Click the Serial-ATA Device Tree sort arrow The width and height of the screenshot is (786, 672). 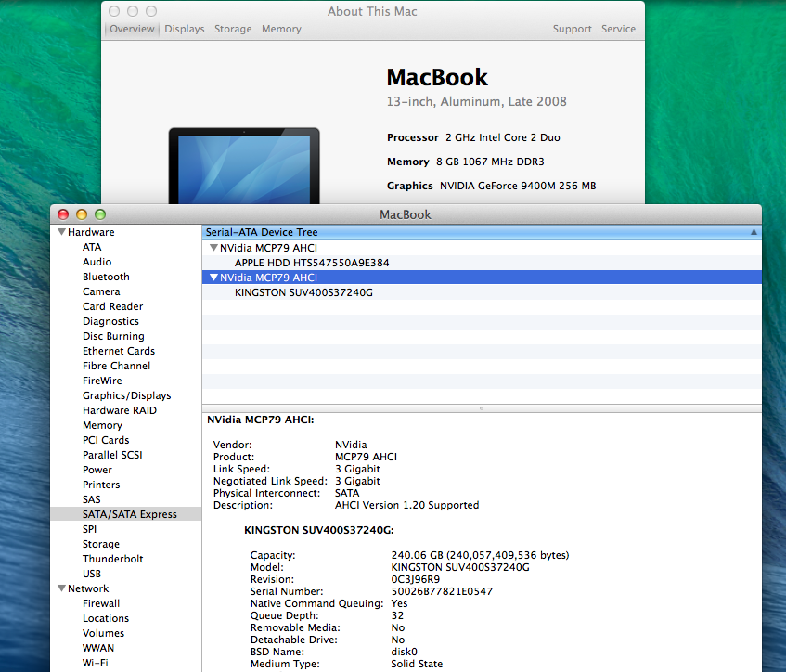click(754, 232)
